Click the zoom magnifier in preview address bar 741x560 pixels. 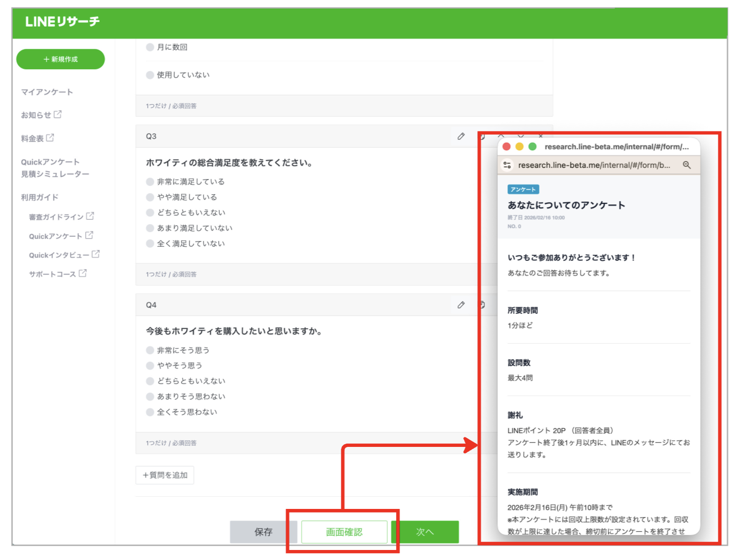[687, 165]
